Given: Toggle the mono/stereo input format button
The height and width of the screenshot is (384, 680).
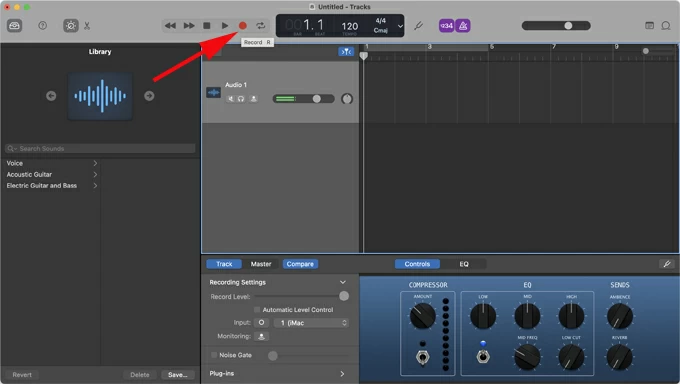Looking at the screenshot, I should pos(261,323).
